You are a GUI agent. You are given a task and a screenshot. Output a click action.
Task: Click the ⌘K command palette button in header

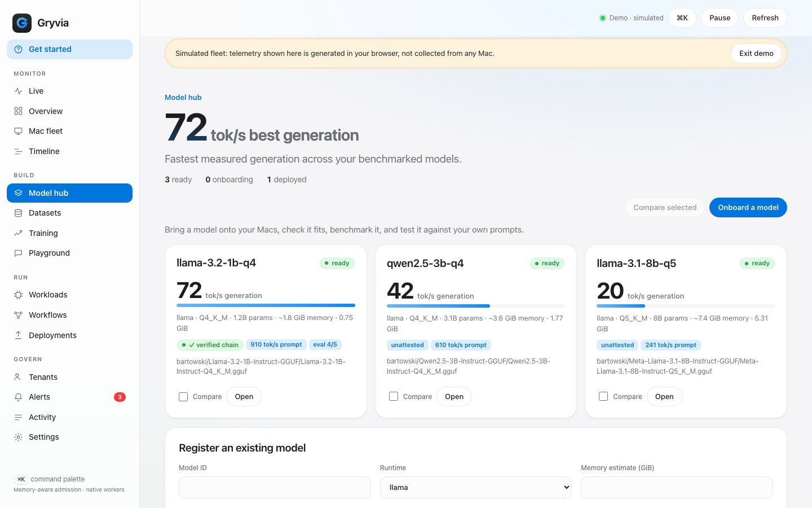(x=682, y=17)
